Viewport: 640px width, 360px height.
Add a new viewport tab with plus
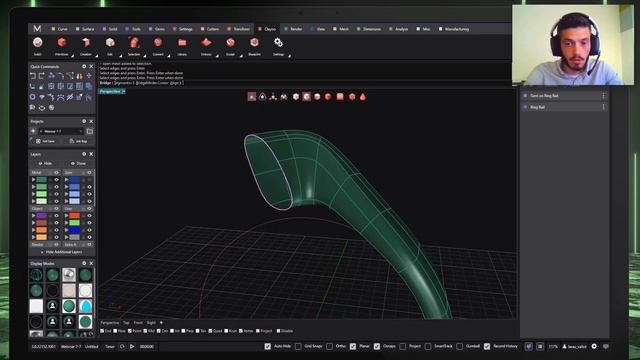(161, 323)
